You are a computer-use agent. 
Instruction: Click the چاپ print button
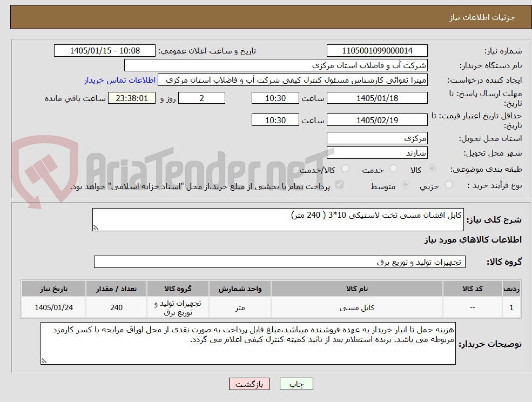coord(296,384)
